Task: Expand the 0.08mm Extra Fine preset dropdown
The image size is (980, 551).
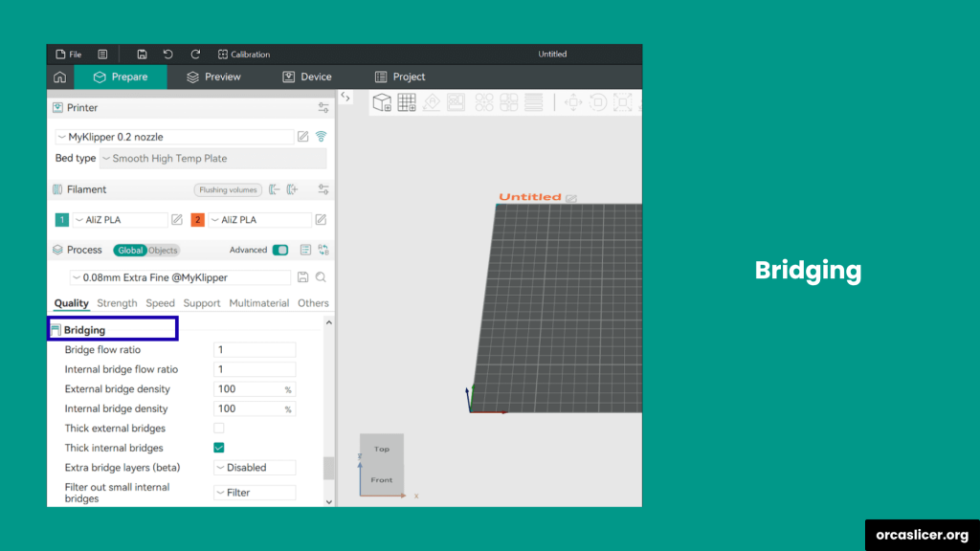Action: 180,277
